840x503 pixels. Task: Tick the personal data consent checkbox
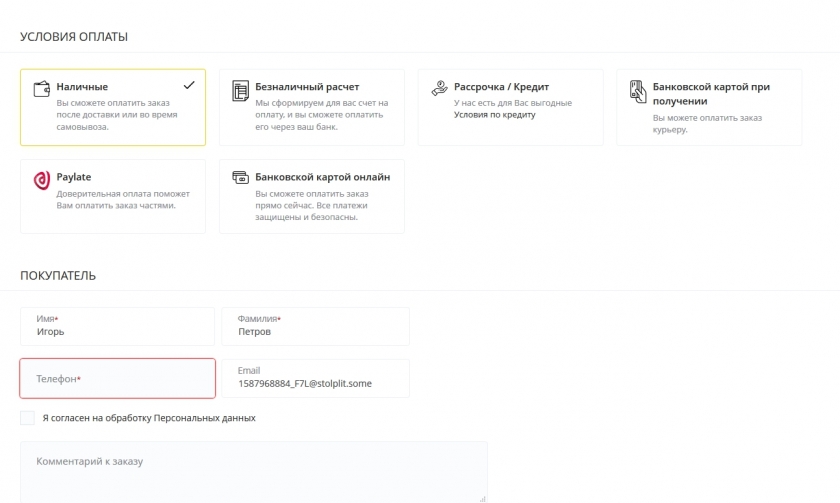tap(28, 418)
